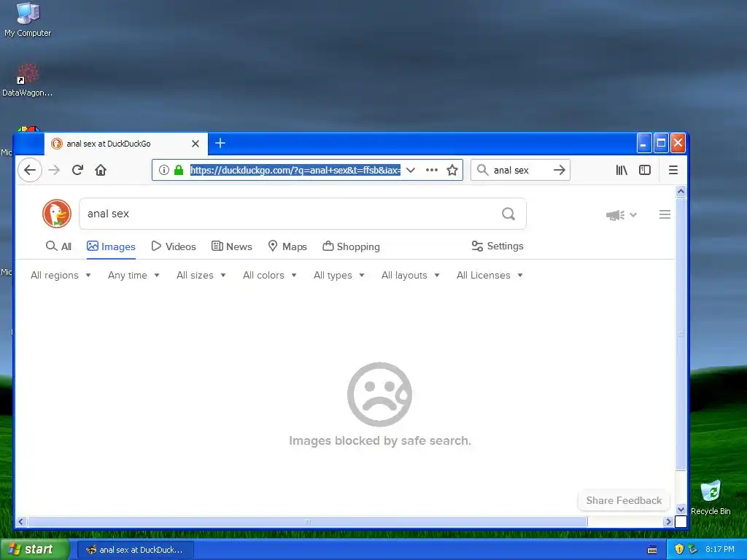
Task: Click the DuckDuckGo duck logo
Action: click(57, 214)
